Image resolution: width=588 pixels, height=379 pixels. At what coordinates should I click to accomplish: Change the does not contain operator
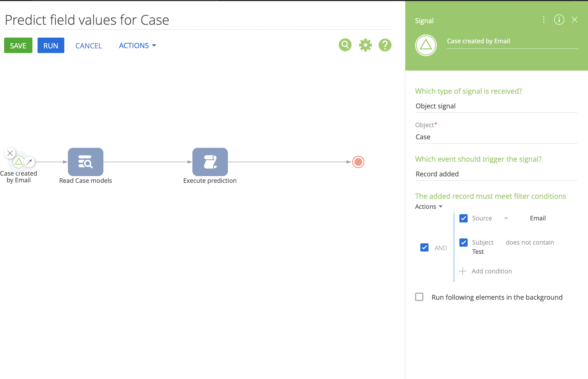530,243
